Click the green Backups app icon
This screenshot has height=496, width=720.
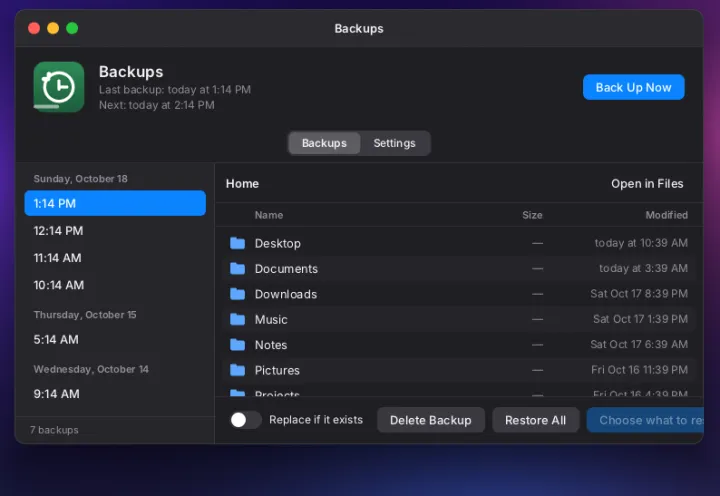[x=59, y=87]
